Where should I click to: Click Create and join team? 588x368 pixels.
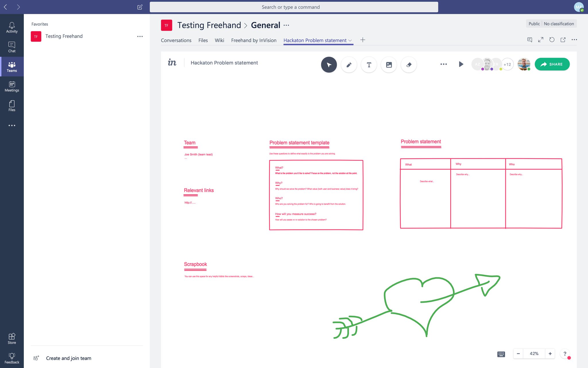(x=68, y=358)
